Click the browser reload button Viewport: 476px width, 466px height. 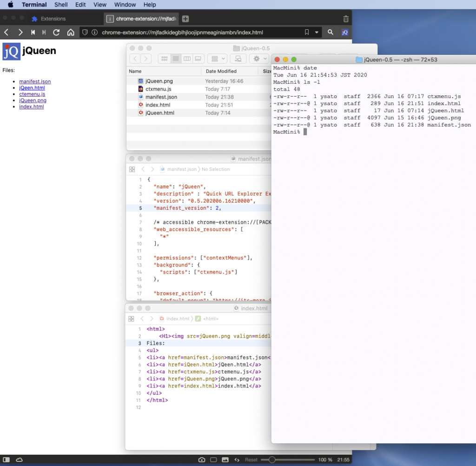pyautogui.click(x=56, y=32)
